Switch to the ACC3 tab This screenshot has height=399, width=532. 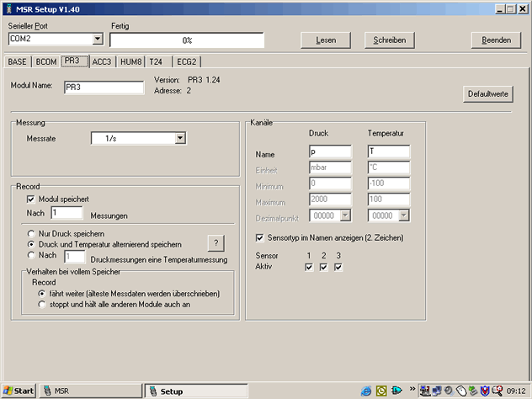click(104, 61)
